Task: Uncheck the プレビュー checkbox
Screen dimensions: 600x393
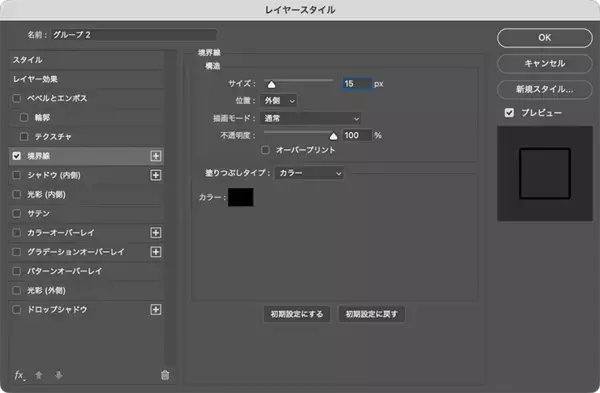Action: tap(509, 113)
